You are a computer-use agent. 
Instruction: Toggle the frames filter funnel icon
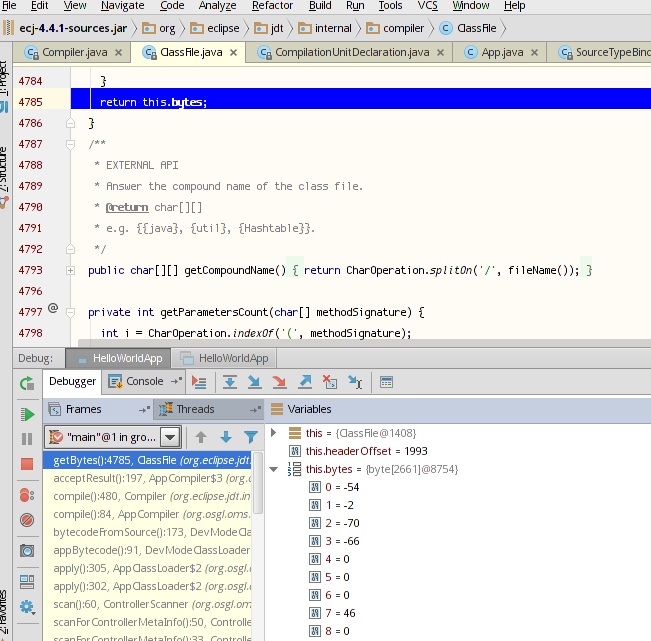coord(251,437)
